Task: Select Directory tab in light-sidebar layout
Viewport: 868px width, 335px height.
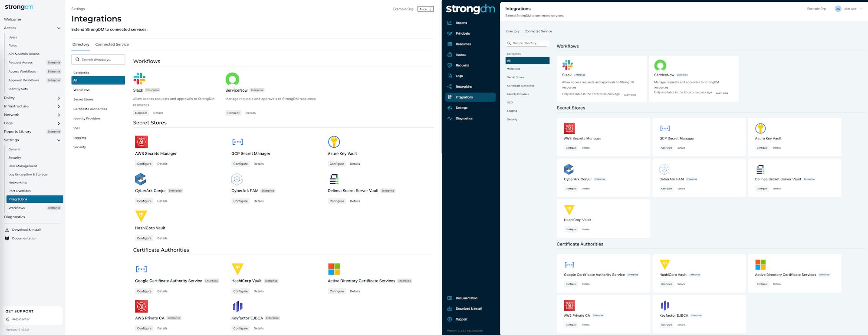Action: (81, 44)
